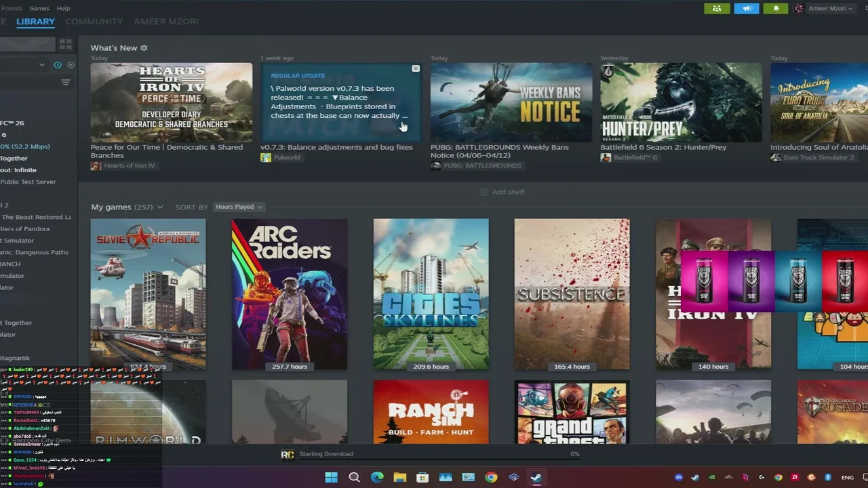Viewport: 868px width, 488px height.
Task: Open Subsistence game cover
Action: [572, 294]
